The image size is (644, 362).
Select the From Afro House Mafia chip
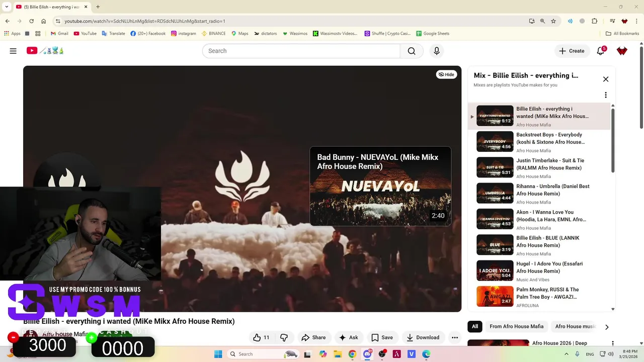point(516,326)
